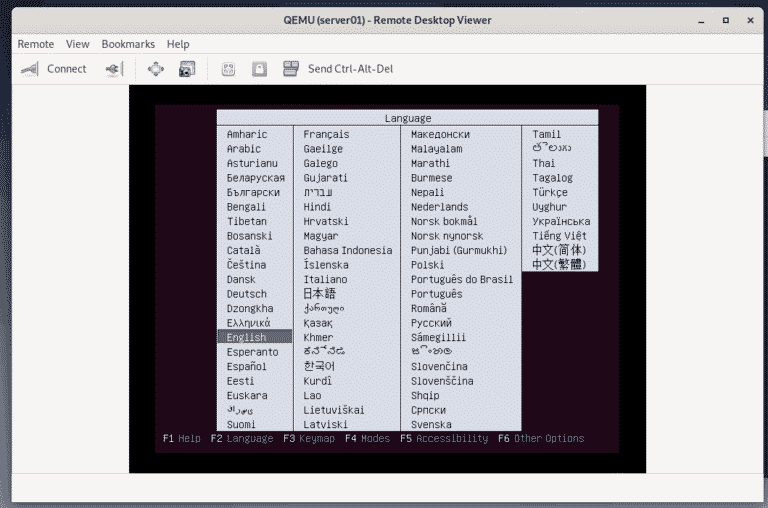
Task: Click the scaling toolbar icon
Action: pyautogui.click(x=228, y=69)
